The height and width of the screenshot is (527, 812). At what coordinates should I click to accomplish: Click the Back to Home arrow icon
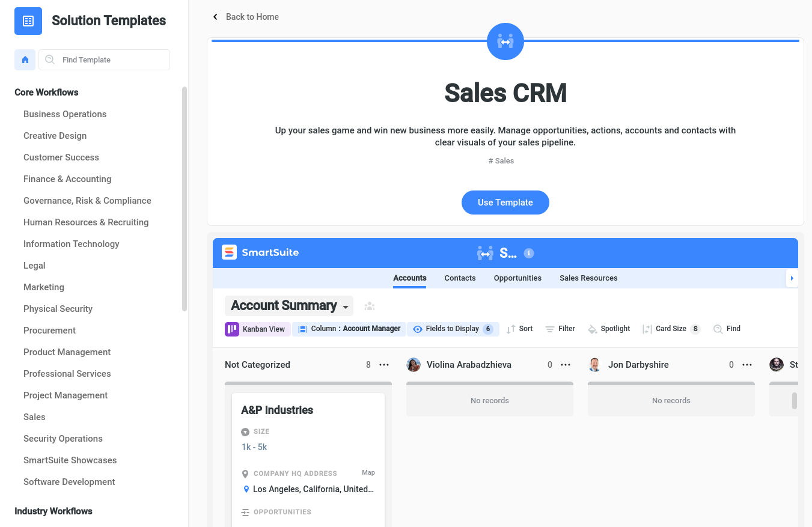[x=215, y=17]
